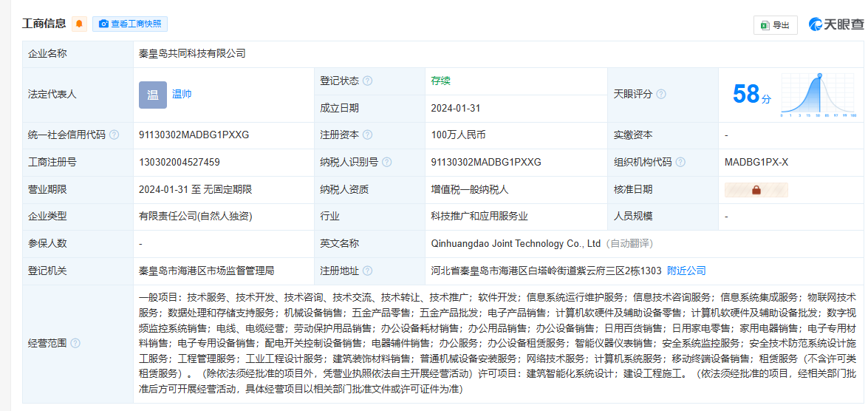The height and width of the screenshot is (411, 868).
Task: Open 查看工商快照 snapshot button
Action: pos(129,24)
